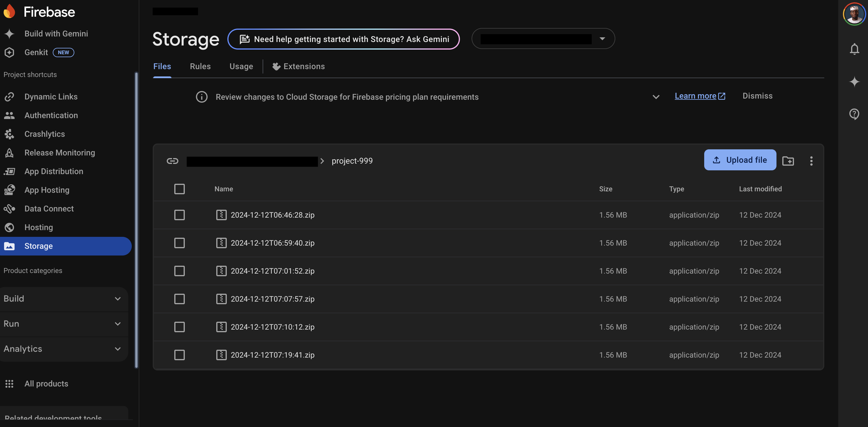The height and width of the screenshot is (427, 868).
Task: Check the box for 2024-12-12T07:10:12.zip
Action: (179, 327)
